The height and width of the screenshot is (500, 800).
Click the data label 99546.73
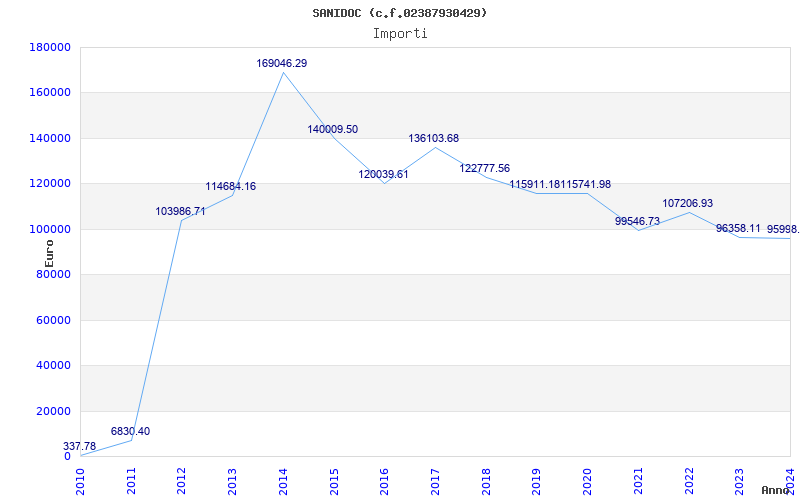coord(637,222)
